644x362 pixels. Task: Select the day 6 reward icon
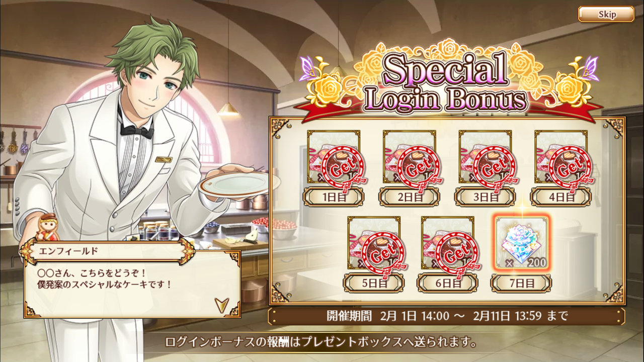point(448,243)
